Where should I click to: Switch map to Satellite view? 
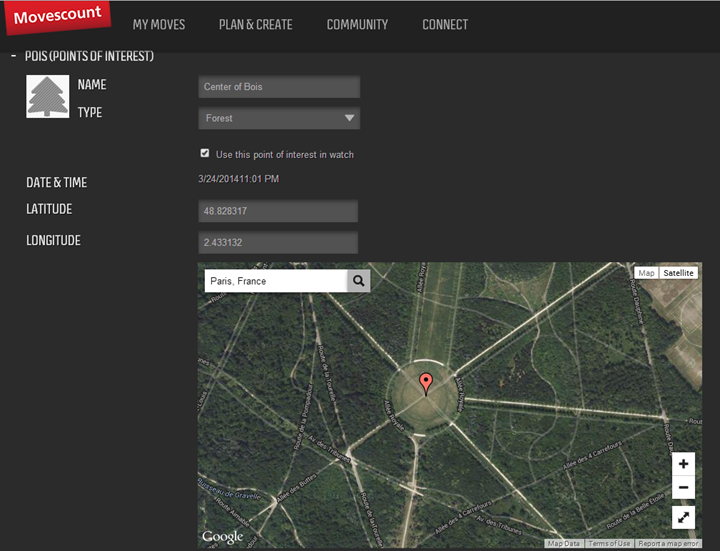(678, 273)
